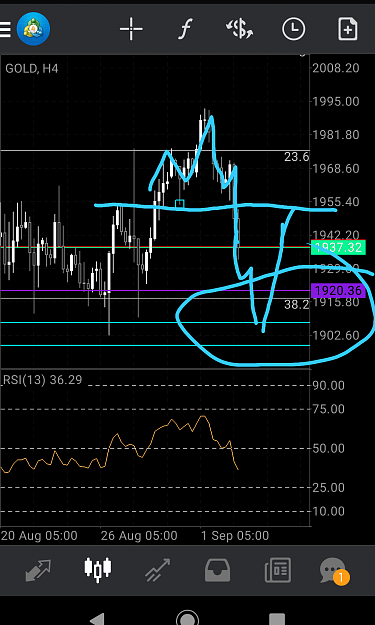Tap the RSI 25.00 level value
Screen dimensions: 375x625
[x=328, y=487]
